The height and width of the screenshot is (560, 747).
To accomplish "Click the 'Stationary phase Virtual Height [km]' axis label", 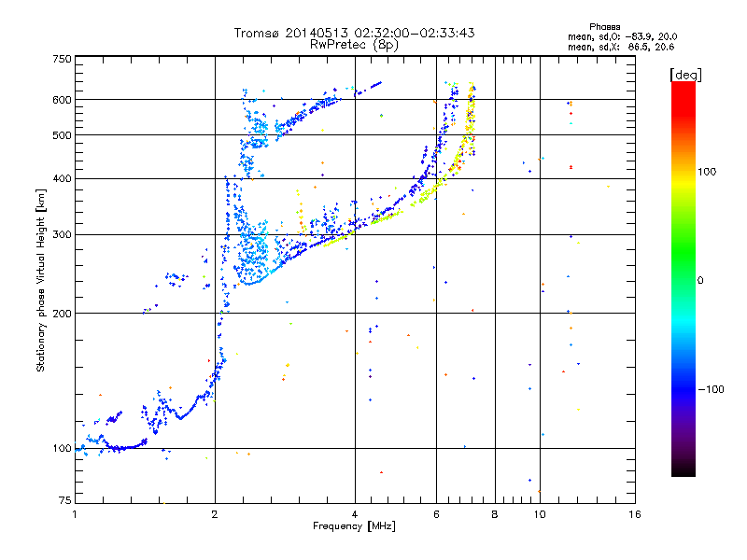I will point(41,280).
